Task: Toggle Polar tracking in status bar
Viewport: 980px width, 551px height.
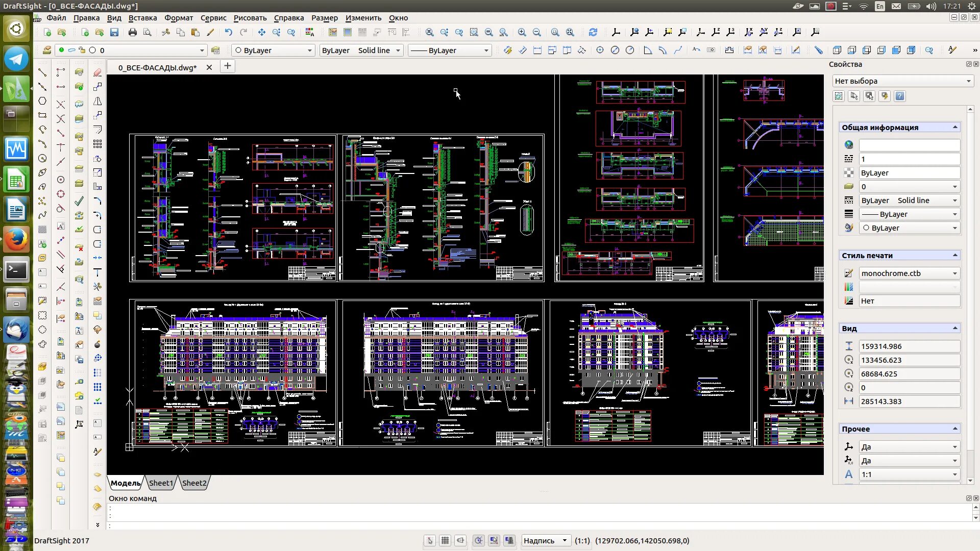Action: pyautogui.click(x=478, y=541)
